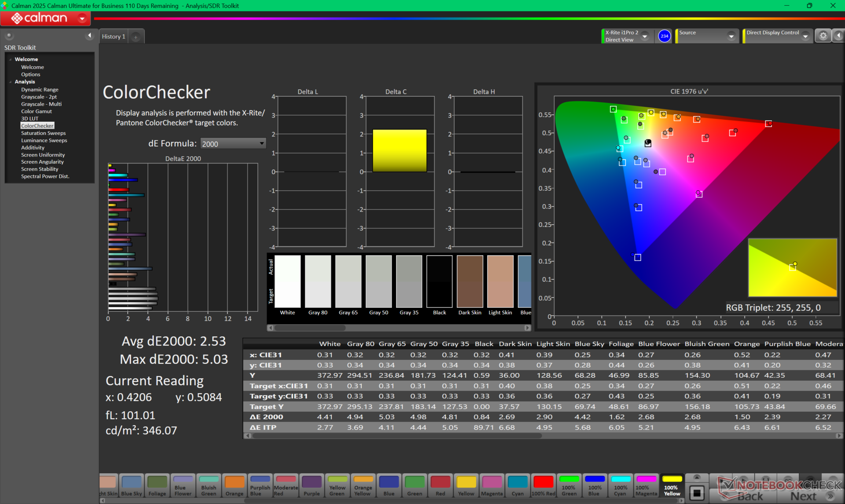Switch to the History 1 tab
845x504 pixels.
[114, 37]
